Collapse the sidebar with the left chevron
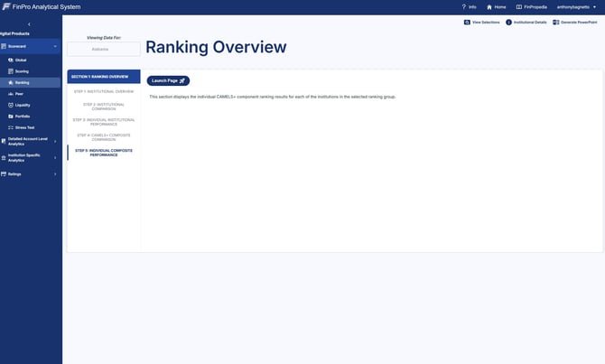Screen dimensions: 605x364 (29, 24)
